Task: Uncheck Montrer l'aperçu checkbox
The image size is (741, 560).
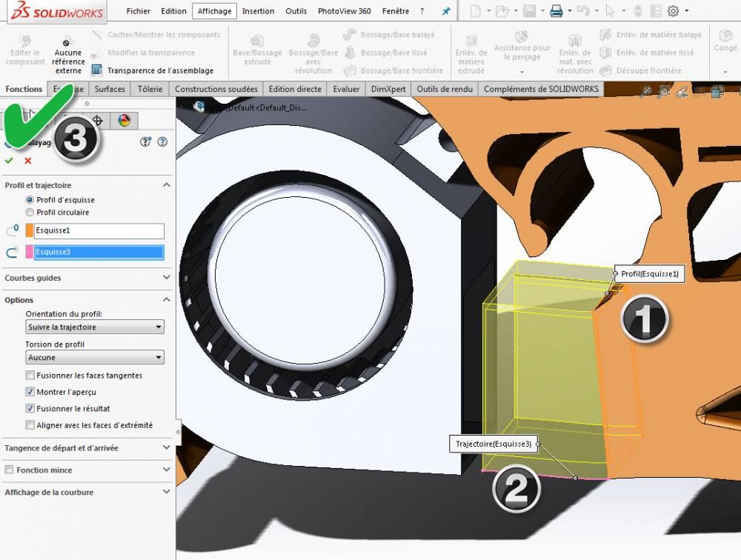Action: pos(30,392)
